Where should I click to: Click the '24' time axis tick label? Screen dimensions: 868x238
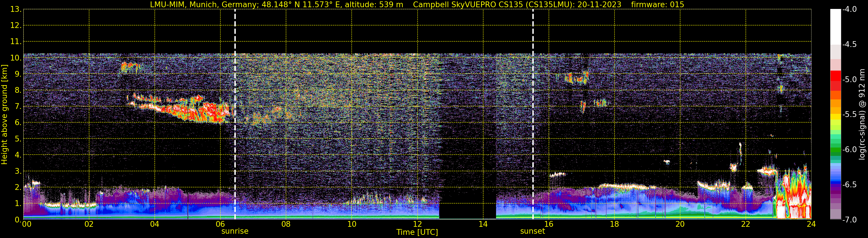tap(811, 224)
